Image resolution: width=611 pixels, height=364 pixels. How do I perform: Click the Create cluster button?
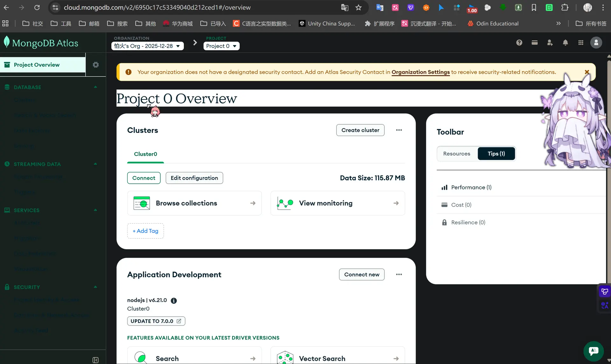(360, 130)
